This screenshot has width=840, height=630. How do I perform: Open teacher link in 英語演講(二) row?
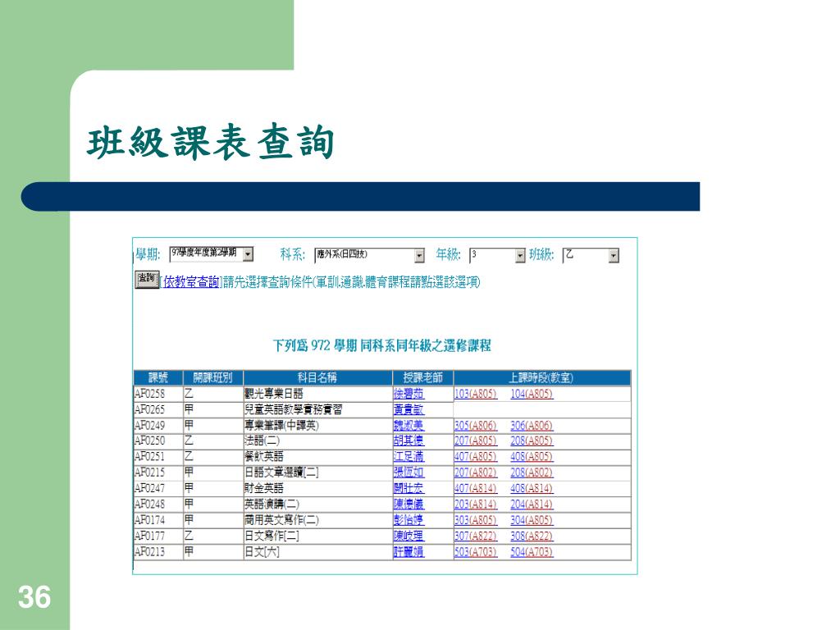click(x=409, y=504)
